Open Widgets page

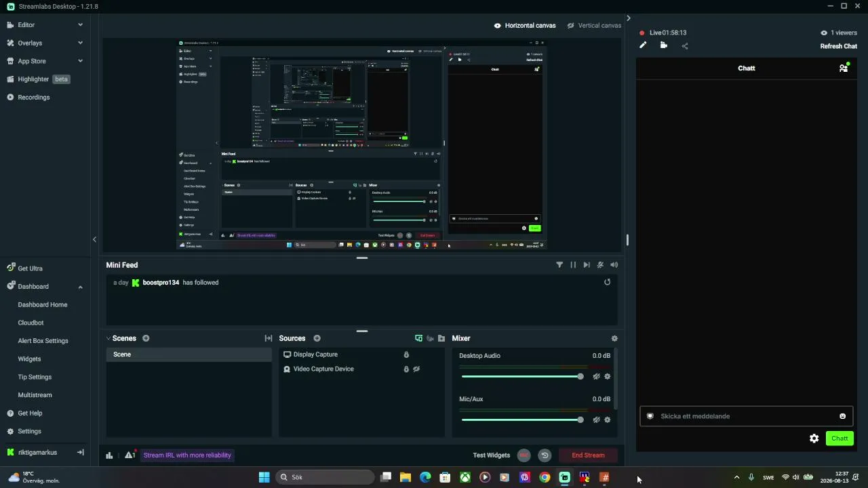29,359
